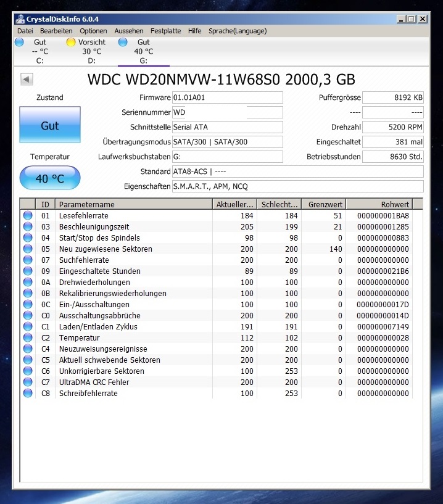Click the status orb of Schreibfehlerrate row
This screenshot has height=504, width=443.
point(28,393)
